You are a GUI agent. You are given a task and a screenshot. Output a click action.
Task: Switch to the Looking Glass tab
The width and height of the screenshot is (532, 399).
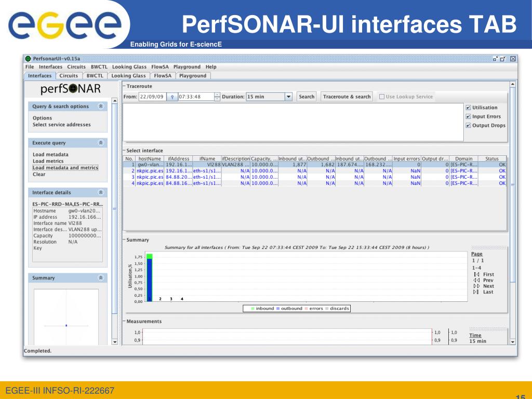click(129, 76)
